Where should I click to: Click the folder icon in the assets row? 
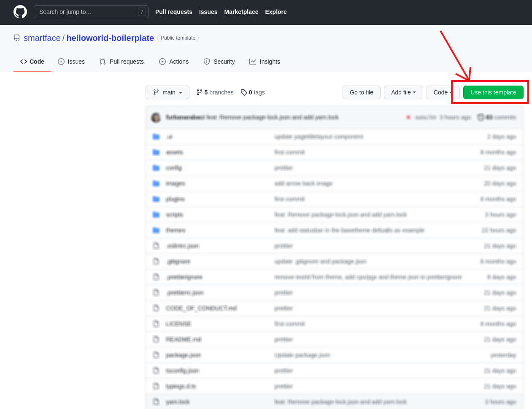[156, 152]
